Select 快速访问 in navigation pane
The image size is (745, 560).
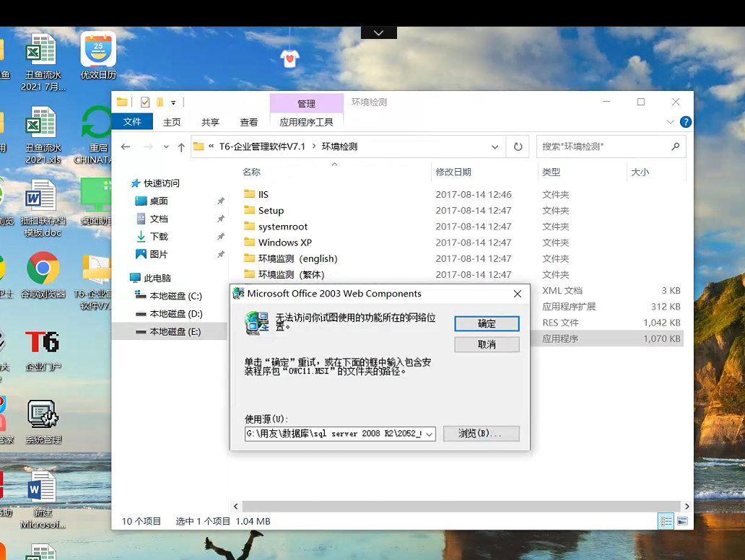coord(155,183)
